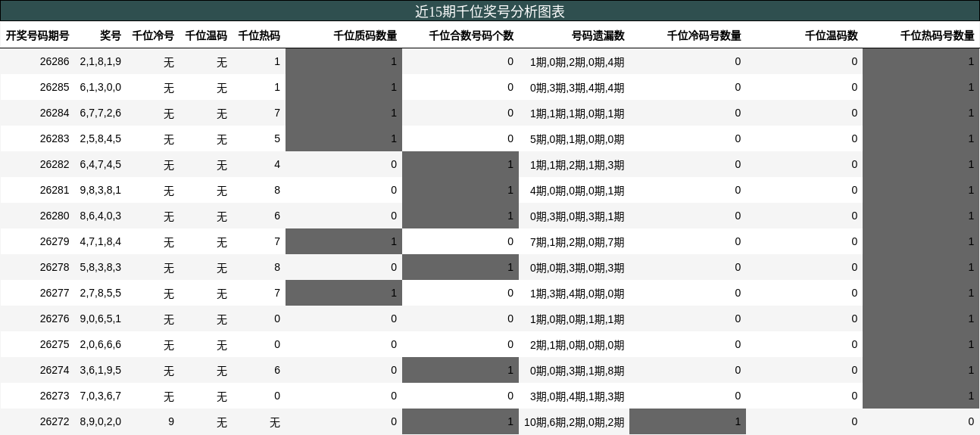Image resolution: width=980 pixels, height=435 pixels.
Task: Click the 千位热码 column header
Action: coord(259,36)
